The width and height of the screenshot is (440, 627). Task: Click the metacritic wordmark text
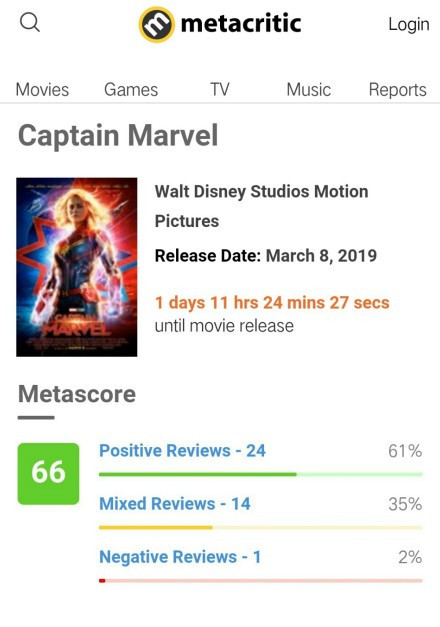click(x=241, y=24)
